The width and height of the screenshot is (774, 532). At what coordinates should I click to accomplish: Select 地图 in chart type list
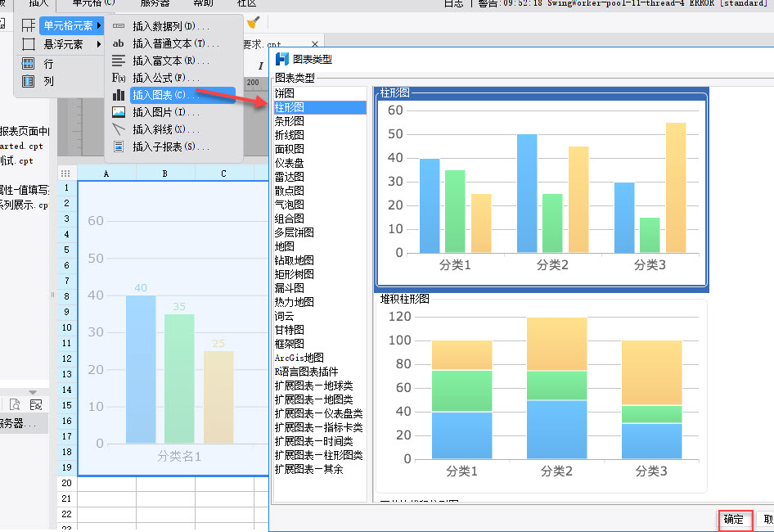point(320,246)
